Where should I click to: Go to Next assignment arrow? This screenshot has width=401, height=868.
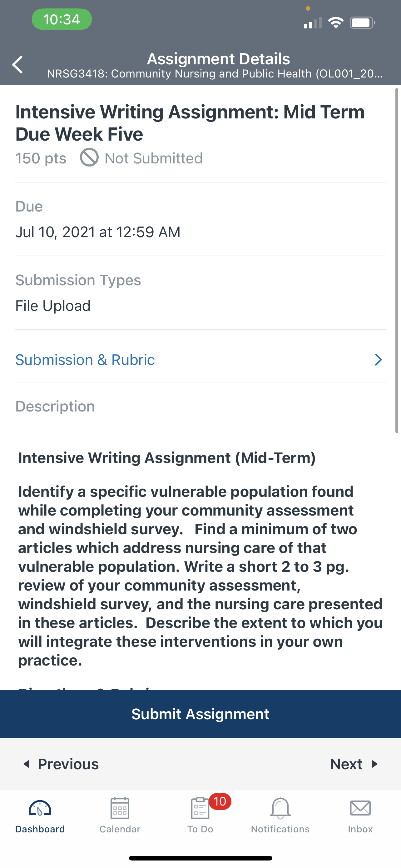pyautogui.click(x=374, y=764)
